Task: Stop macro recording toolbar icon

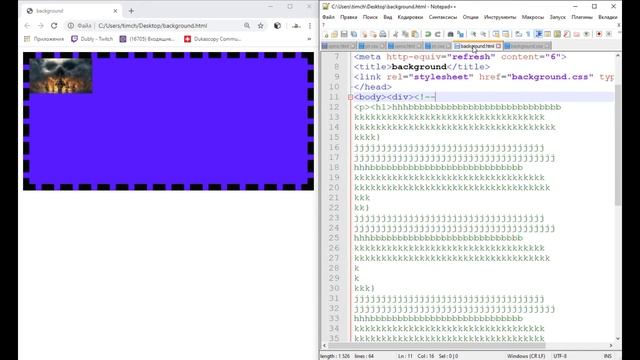Action: pos(608,34)
